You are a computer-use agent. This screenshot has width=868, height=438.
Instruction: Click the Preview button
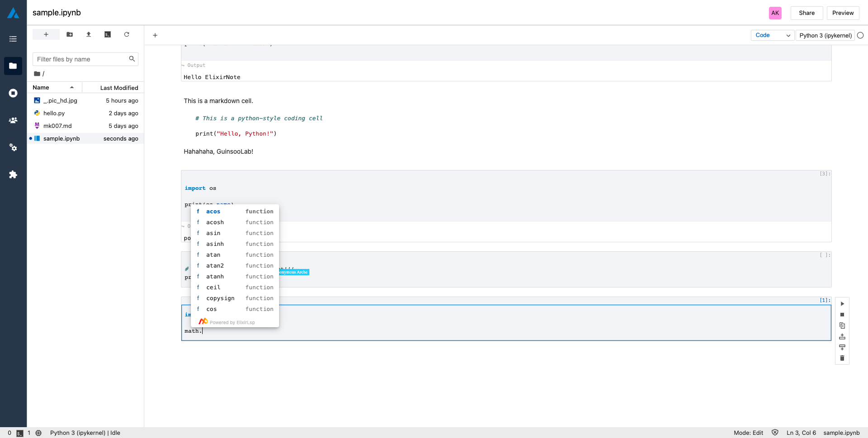[x=843, y=13]
